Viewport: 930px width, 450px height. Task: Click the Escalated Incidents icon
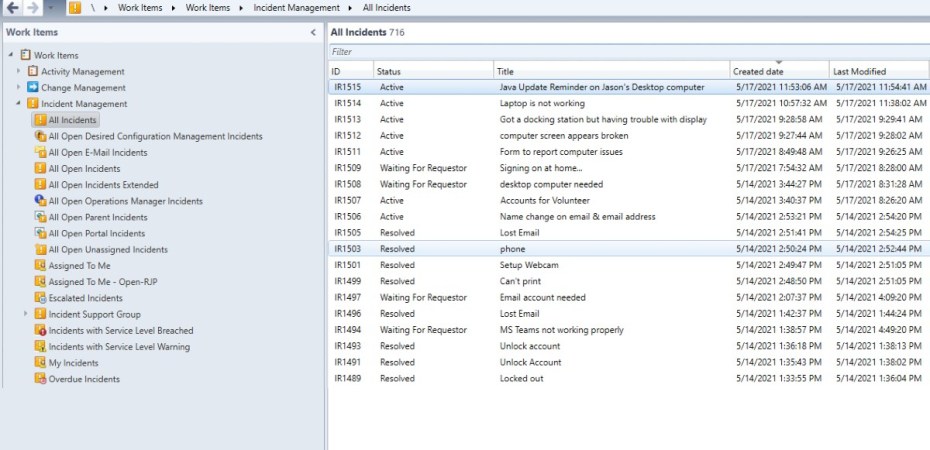(x=40, y=298)
